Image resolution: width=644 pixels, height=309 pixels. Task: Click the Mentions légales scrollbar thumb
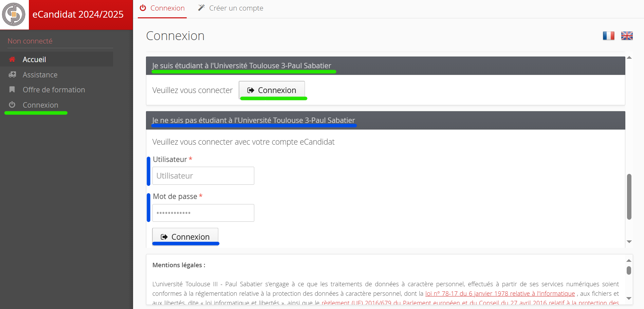pyautogui.click(x=629, y=270)
